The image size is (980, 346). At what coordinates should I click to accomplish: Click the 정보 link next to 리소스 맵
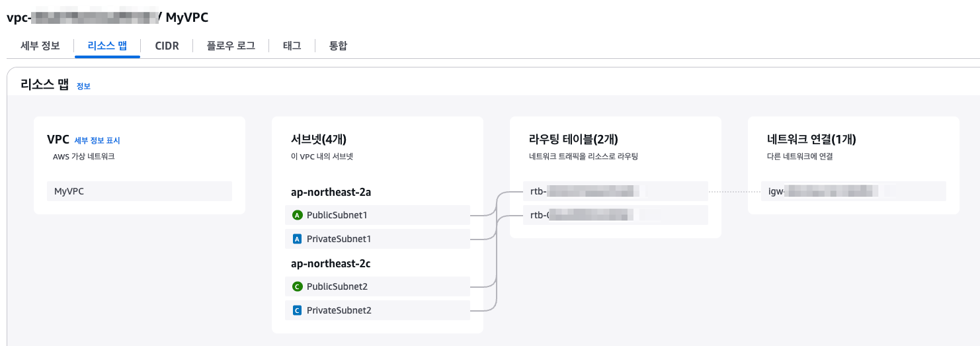(83, 86)
